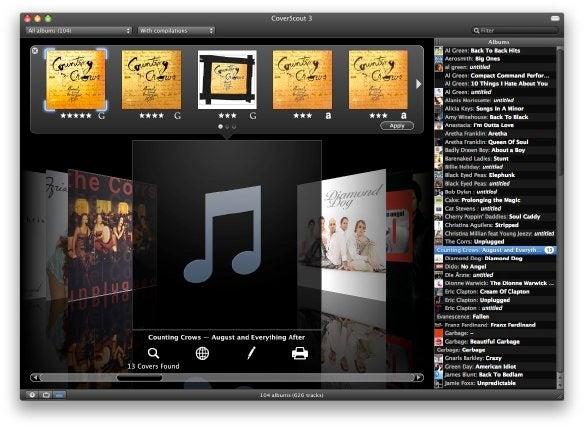This screenshot has height=428, width=584.
Task: Click the 13 covers badge on Counting Crows row
Action: click(549, 250)
